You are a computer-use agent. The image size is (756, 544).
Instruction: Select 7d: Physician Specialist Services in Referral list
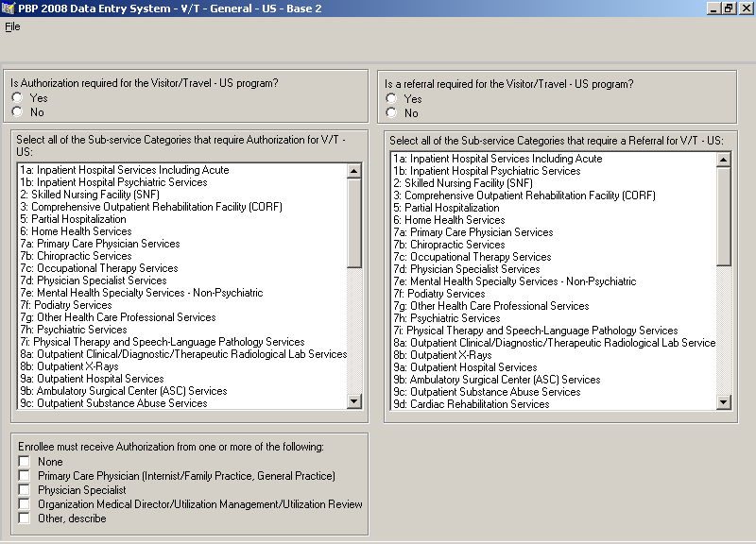(x=554, y=269)
